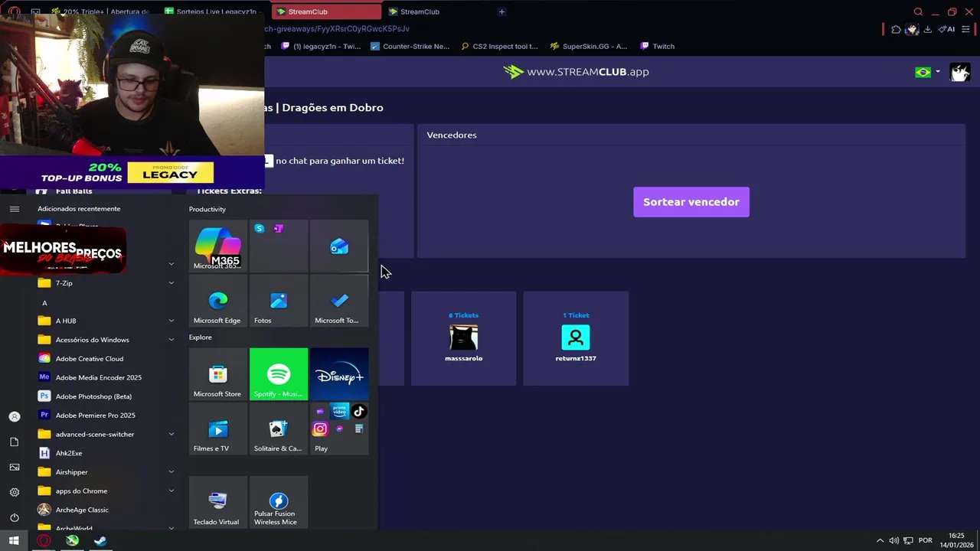Select the returnz1337 participant card
Image resolution: width=980 pixels, height=551 pixels.
(x=576, y=338)
